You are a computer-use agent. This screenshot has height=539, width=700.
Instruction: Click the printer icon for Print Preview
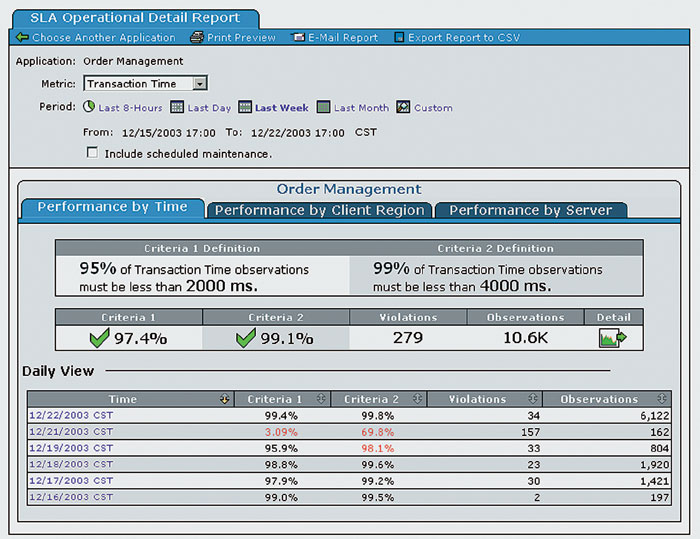click(x=197, y=38)
